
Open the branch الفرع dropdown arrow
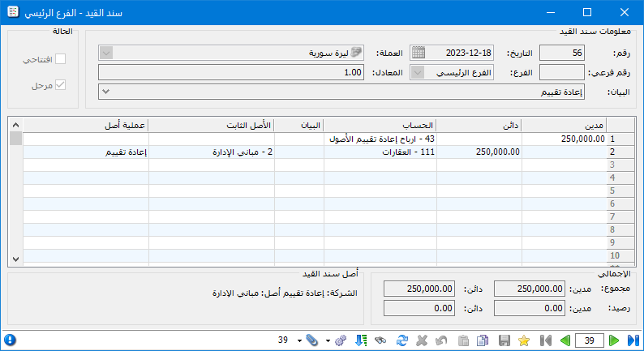417,73
